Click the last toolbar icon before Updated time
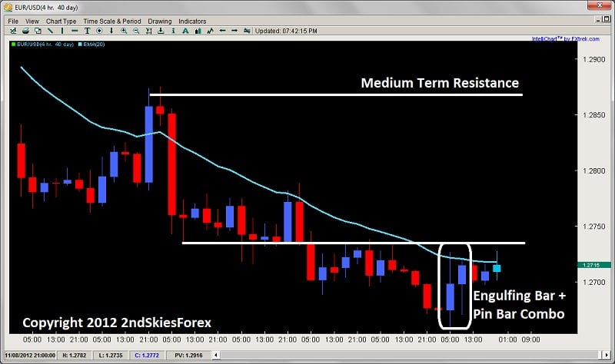 247,31
